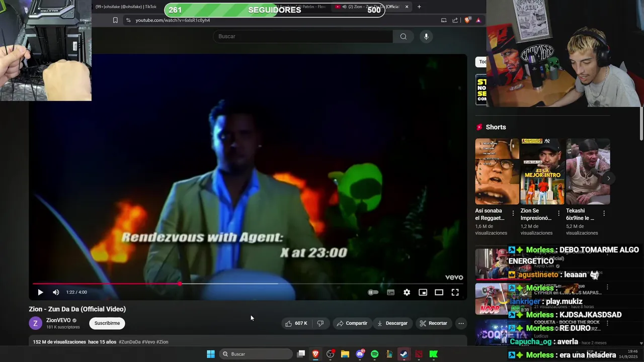Click the "Zion - Zun Da Da (Official Video)" title
This screenshot has width=644, height=362.
coord(77,309)
